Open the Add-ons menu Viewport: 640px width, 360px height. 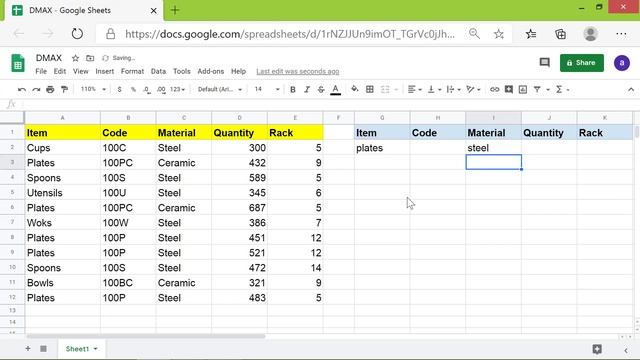coord(211,71)
